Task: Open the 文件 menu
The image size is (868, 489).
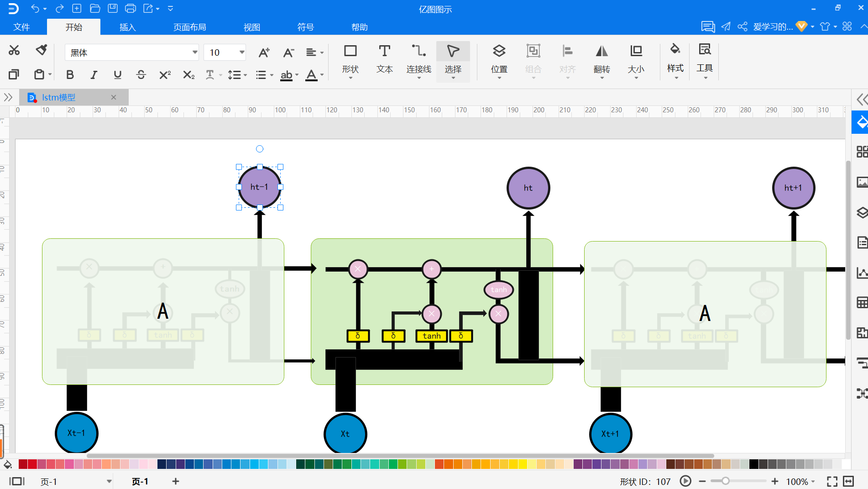Action: coord(21,27)
